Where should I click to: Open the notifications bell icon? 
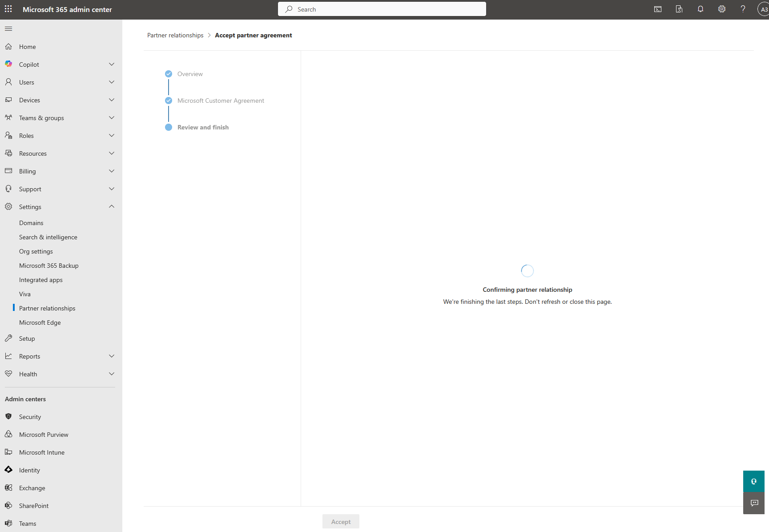coord(701,9)
